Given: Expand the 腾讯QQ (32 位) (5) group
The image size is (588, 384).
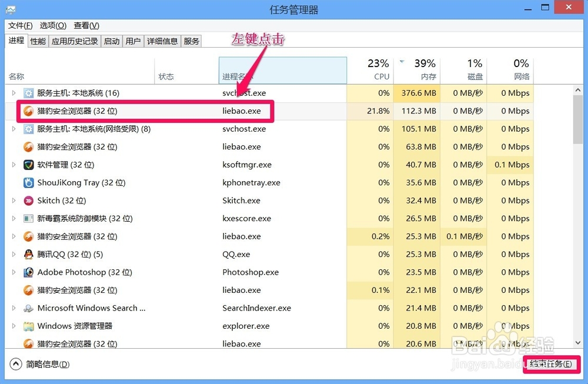Looking at the screenshot, I should [14, 254].
